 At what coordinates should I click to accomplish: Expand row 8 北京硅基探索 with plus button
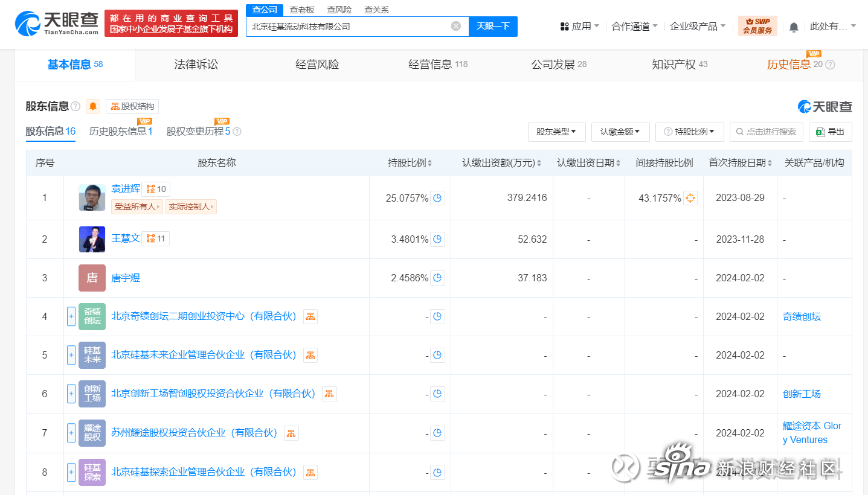pos(71,473)
